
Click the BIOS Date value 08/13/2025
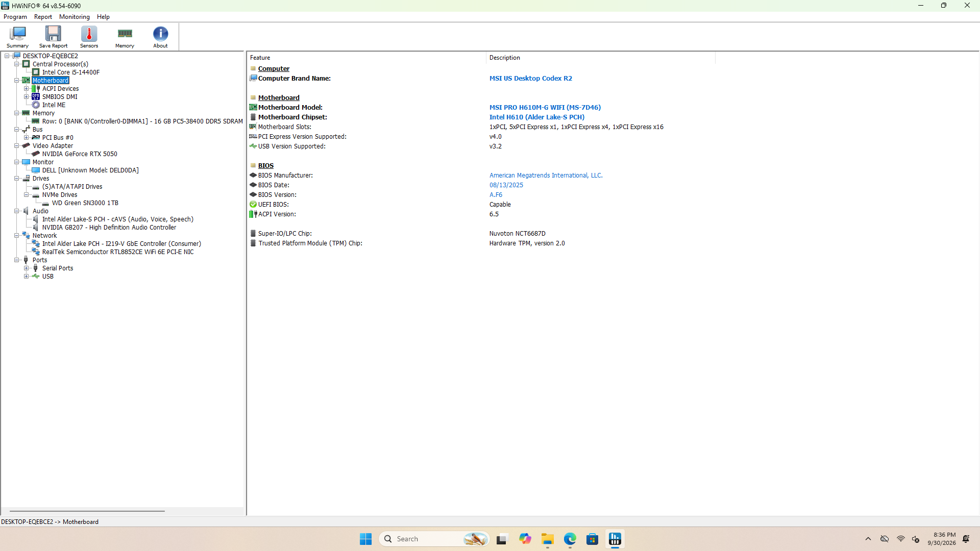(x=506, y=185)
